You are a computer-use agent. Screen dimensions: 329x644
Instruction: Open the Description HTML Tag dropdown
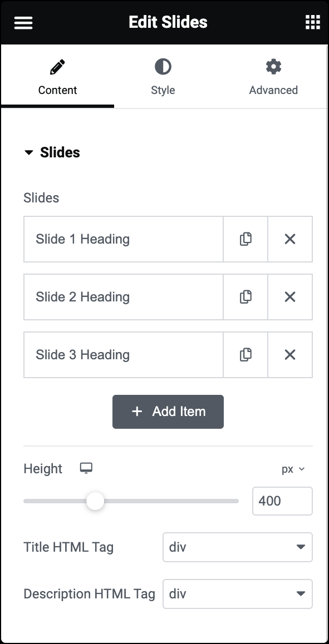tap(238, 594)
